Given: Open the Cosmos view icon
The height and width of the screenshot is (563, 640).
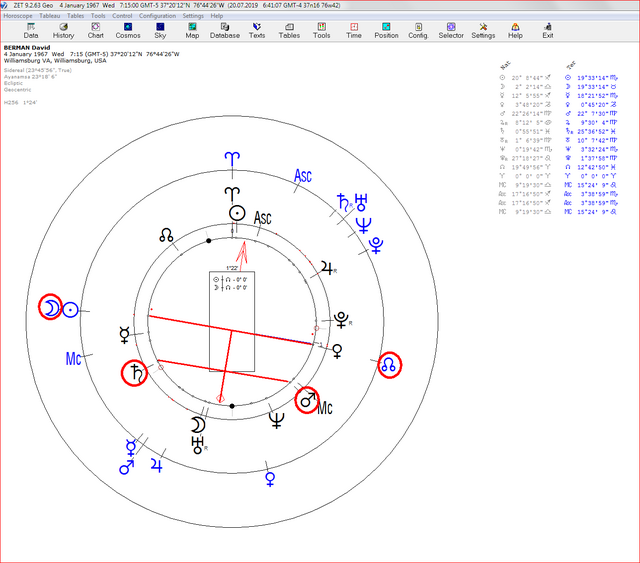Looking at the screenshot, I should tap(128, 31).
